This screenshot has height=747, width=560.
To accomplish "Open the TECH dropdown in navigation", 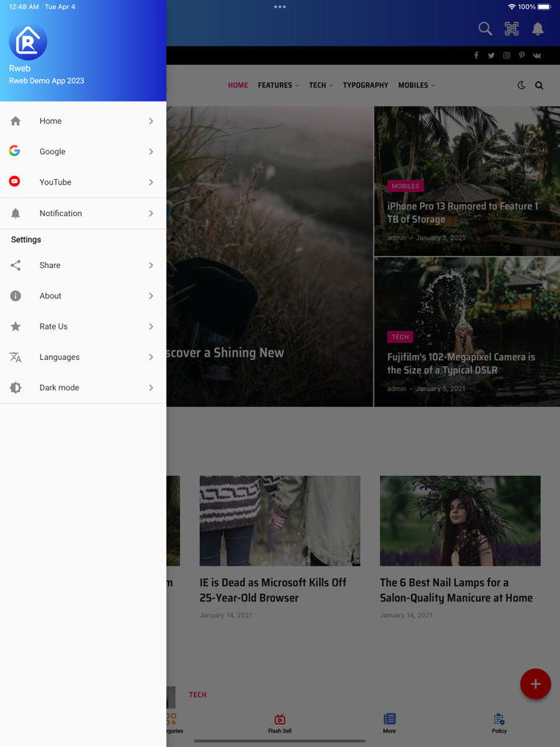I will 321,86.
